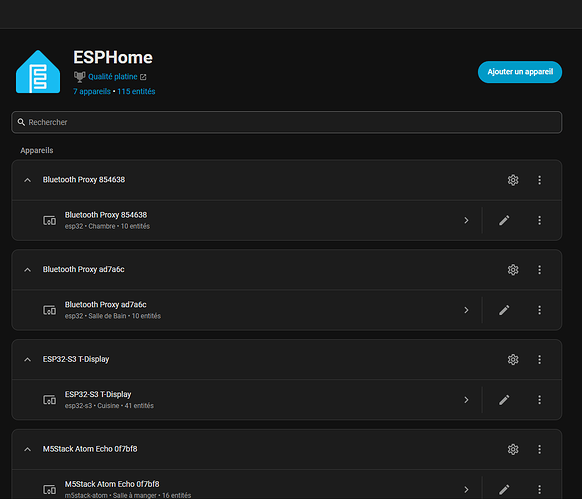582x499 pixels.
Task: Edit Bluetooth Proxy 854638 device with pencil
Action: [x=504, y=221]
